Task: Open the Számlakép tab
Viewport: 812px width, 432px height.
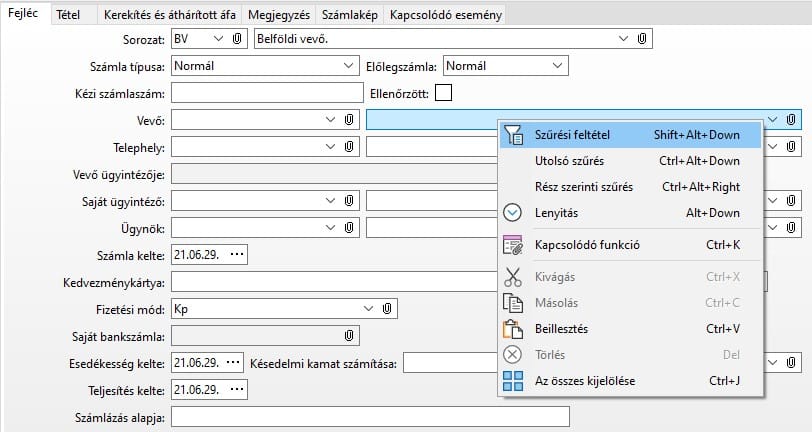Action: point(349,14)
